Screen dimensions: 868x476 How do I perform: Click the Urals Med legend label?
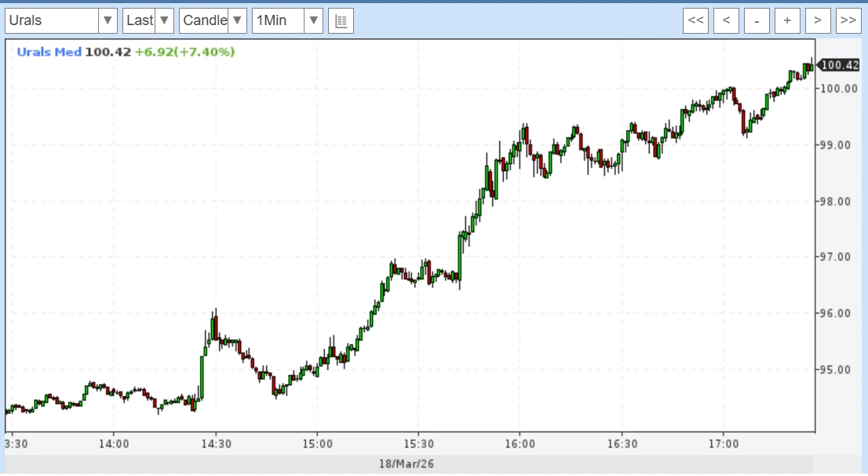[49, 53]
